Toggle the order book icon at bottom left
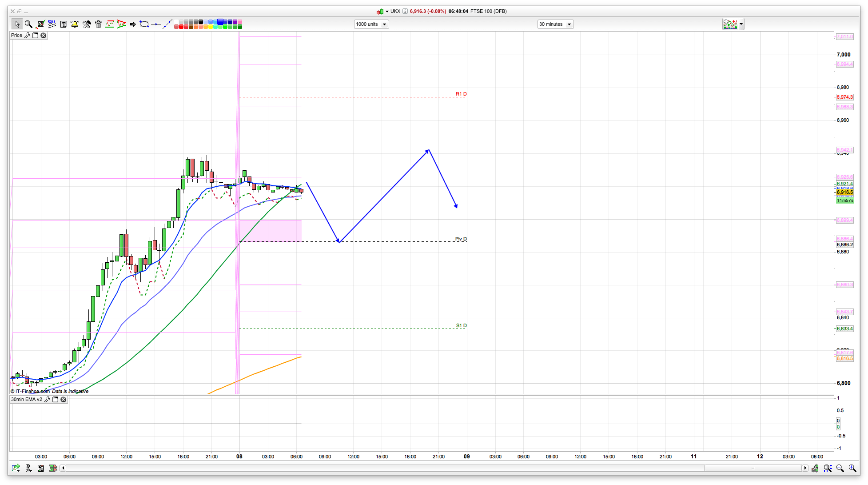Viewport: 868px width, 485px height. [x=53, y=468]
